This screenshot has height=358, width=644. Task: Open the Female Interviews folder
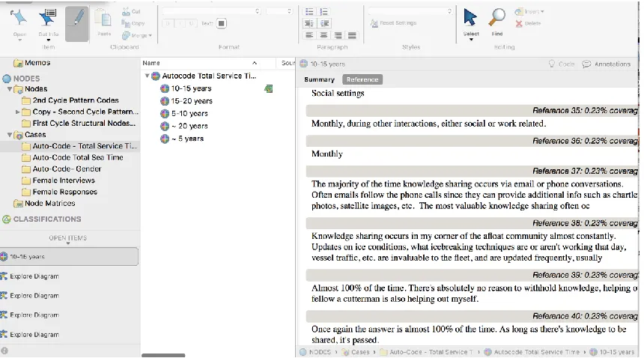coord(58,180)
